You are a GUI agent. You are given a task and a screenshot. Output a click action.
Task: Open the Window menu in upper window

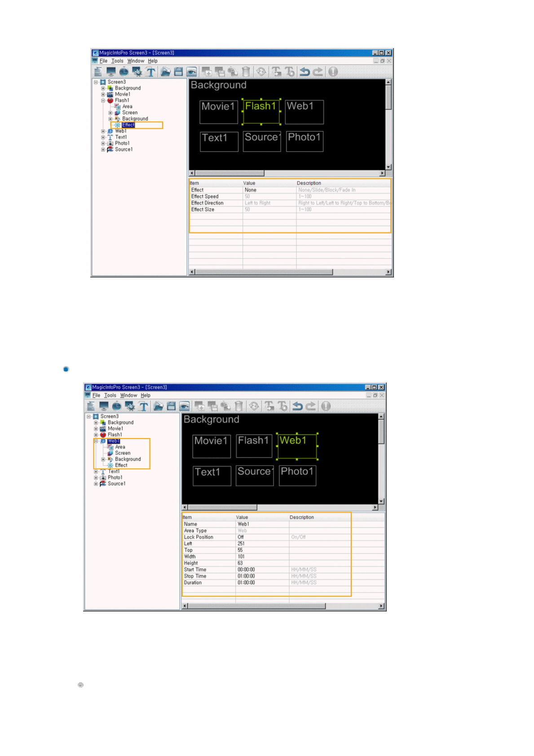[136, 61]
